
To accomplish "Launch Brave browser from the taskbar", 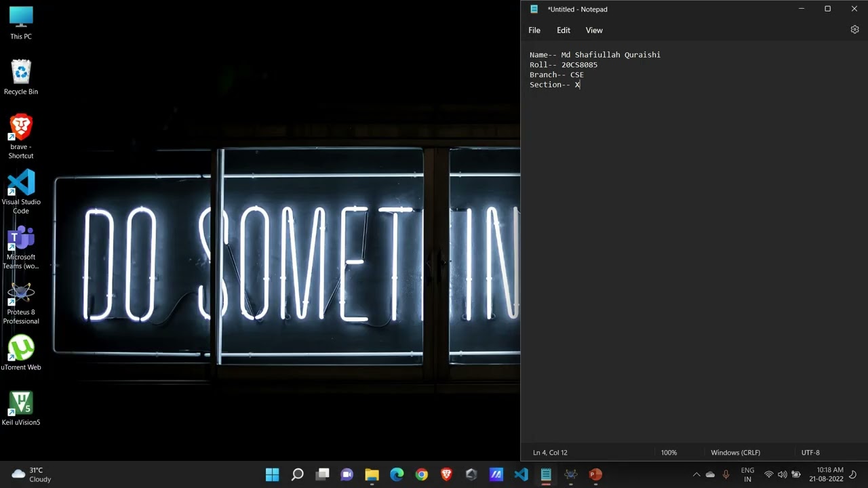I will pyautogui.click(x=446, y=474).
